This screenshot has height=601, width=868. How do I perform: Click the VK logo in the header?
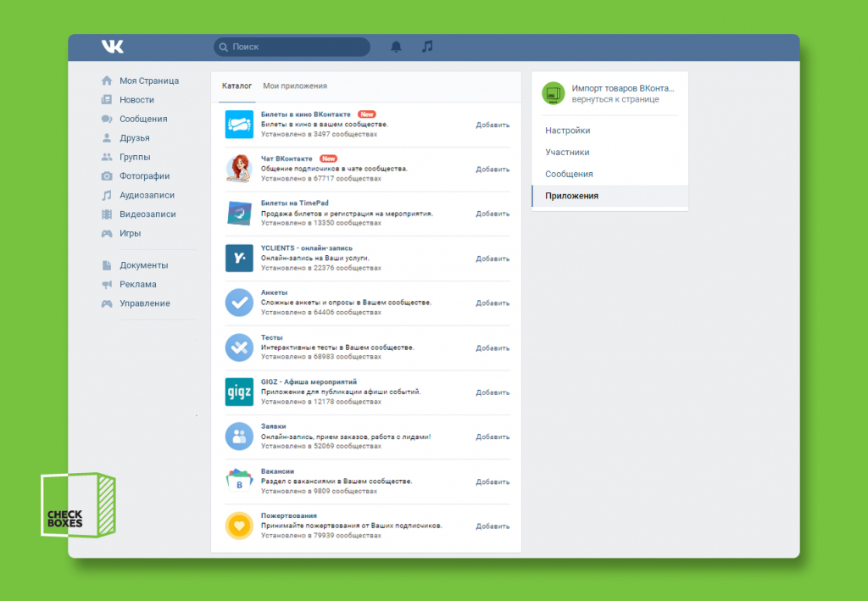[x=113, y=47]
